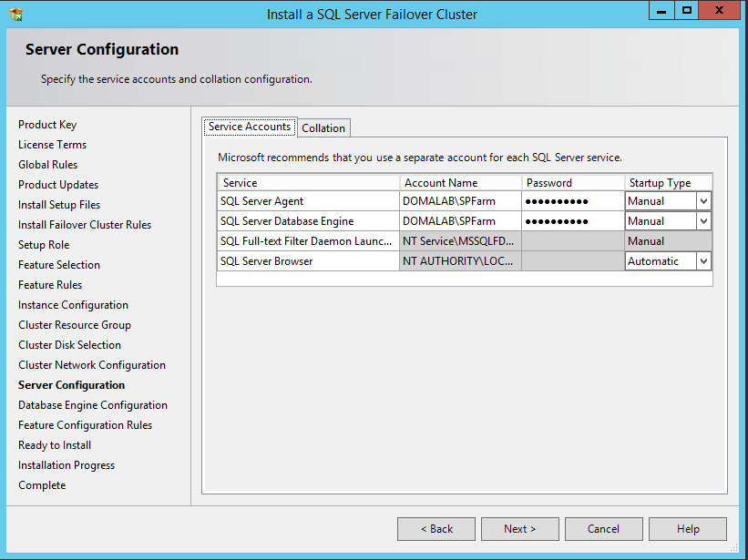Click the Installation Progress step

pyautogui.click(x=67, y=465)
